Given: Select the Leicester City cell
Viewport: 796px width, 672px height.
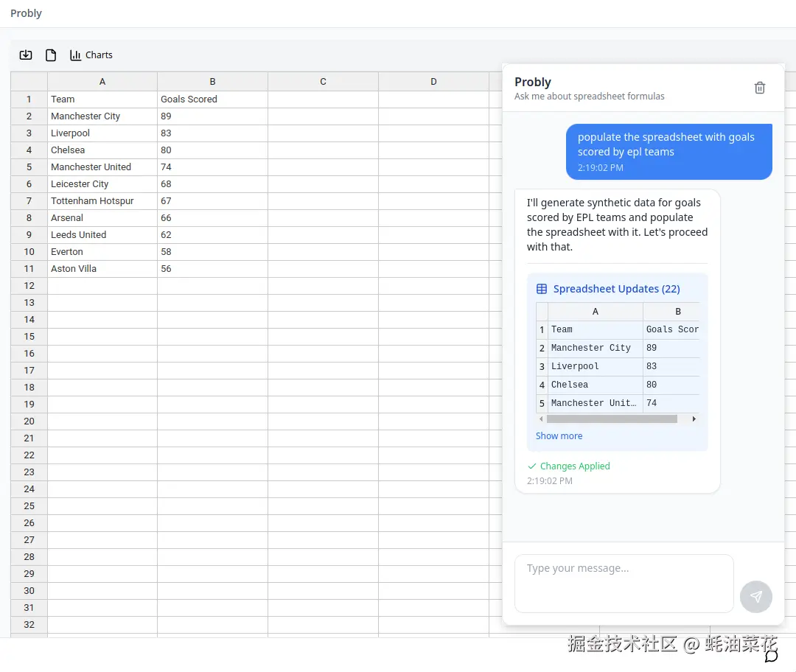Looking at the screenshot, I should pyautogui.click(x=102, y=183).
